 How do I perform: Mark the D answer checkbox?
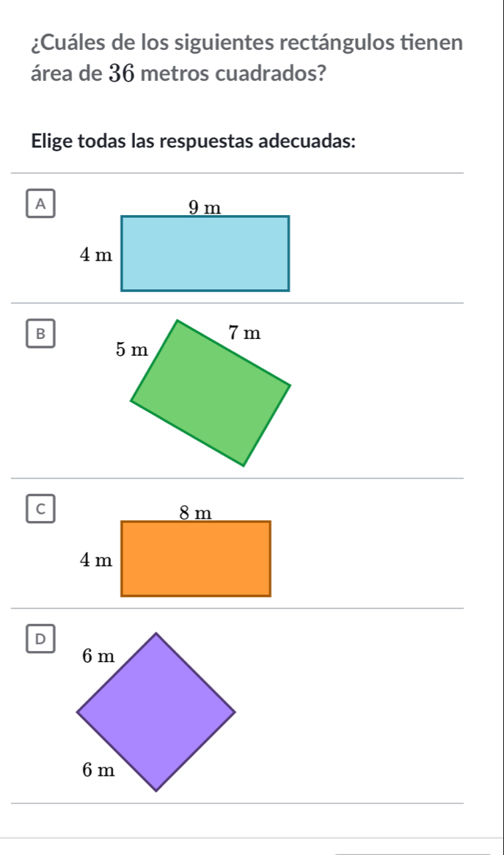click(x=40, y=638)
